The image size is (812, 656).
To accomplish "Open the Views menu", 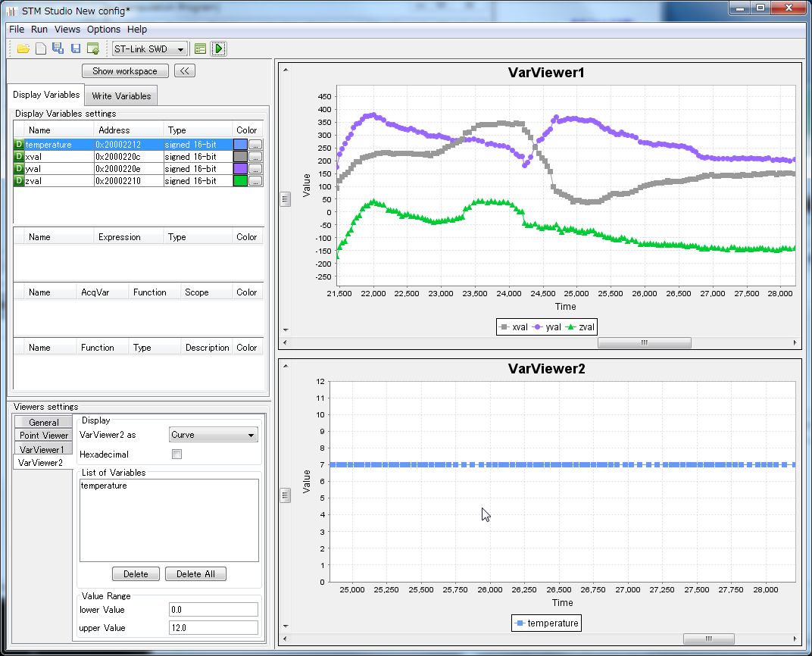I will tap(67, 30).
